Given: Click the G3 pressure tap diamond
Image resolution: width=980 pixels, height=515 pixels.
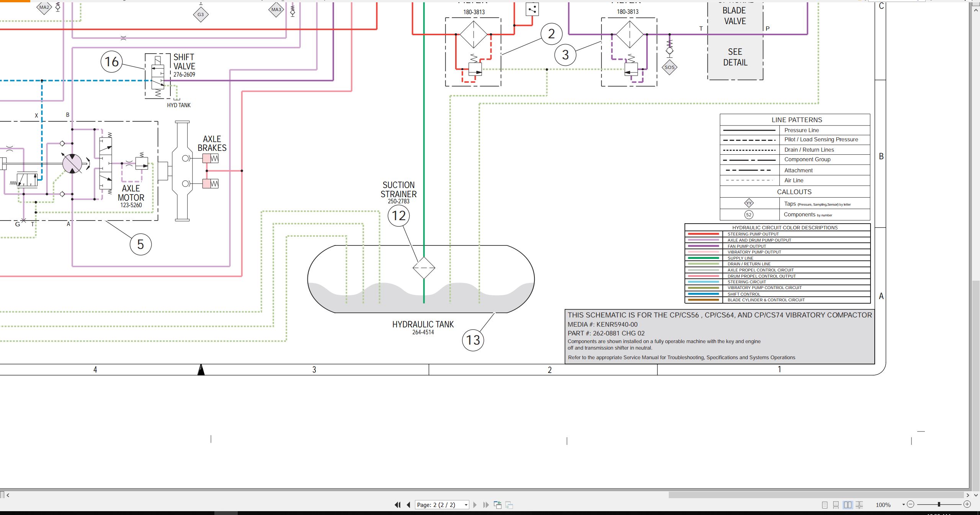Looking at the screenshot, I should click(201, 15).
